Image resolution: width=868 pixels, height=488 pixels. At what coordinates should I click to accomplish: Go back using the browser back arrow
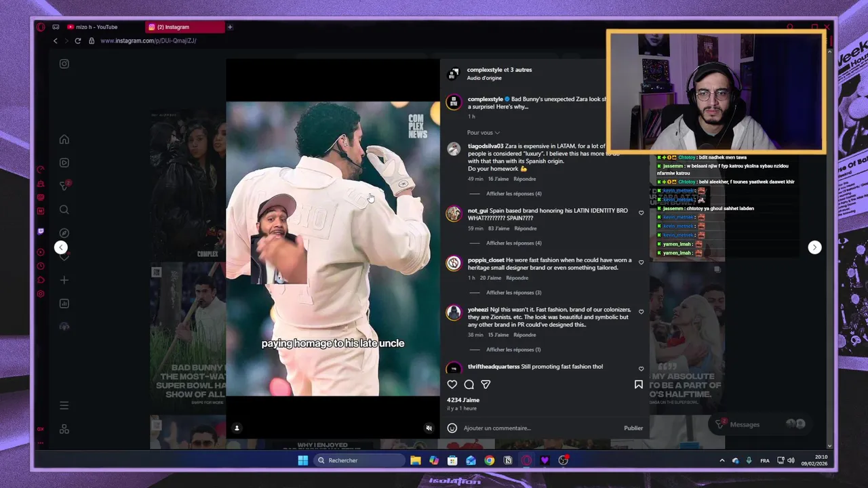click(56, 41)
